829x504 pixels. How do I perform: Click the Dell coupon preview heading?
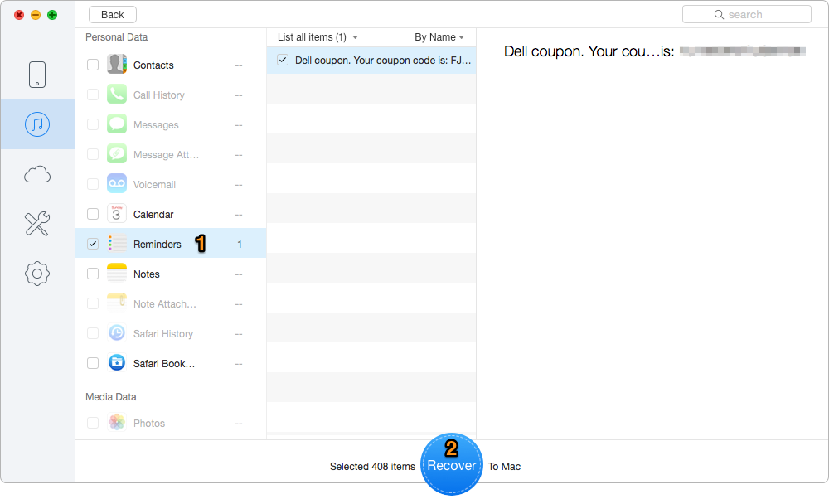point(654,51)
